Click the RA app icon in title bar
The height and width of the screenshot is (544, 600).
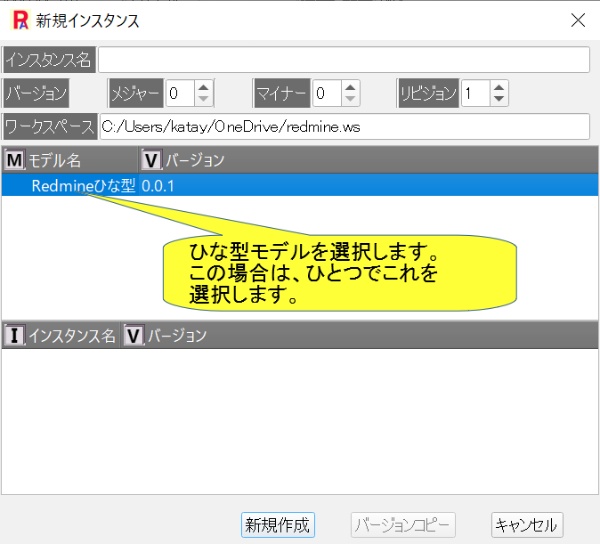pos(21,20)
